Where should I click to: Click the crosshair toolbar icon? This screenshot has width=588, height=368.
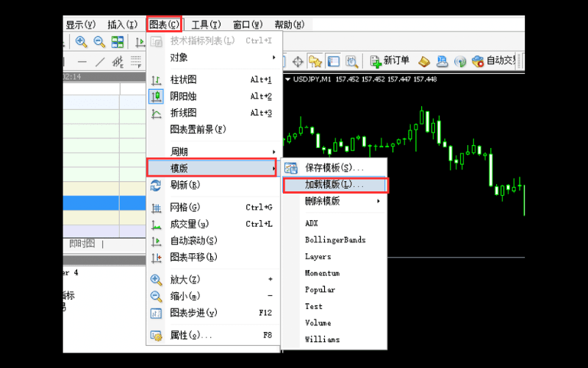[x=298, y=61]
